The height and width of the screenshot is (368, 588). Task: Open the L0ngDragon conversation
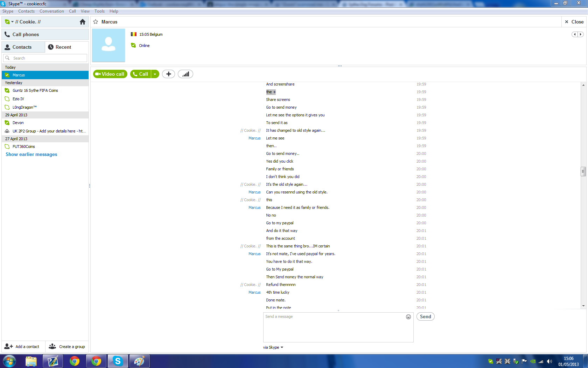tap(45, 107)
